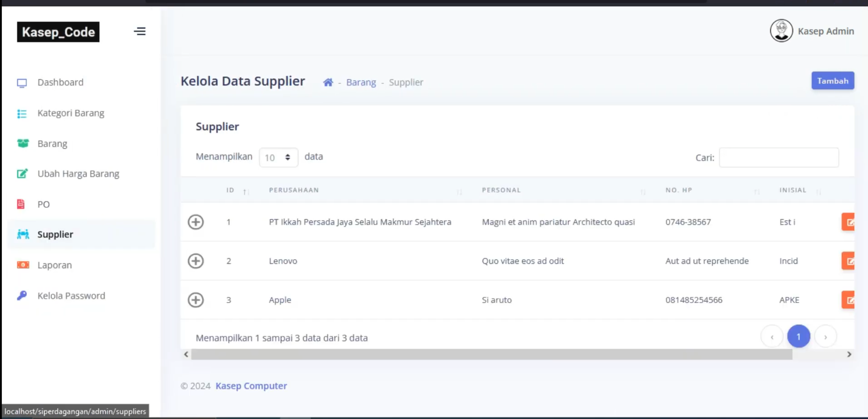This screenshot has width=868, height=419.
Task: Expand row details for PT Ikkah Persada
Action: point(196,222)
